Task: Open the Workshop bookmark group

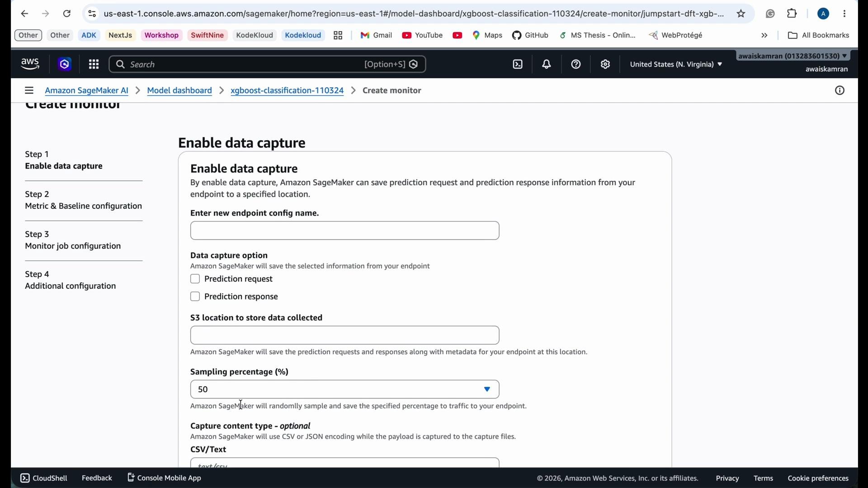Action: pyautogui.click(x=162, y=35)
